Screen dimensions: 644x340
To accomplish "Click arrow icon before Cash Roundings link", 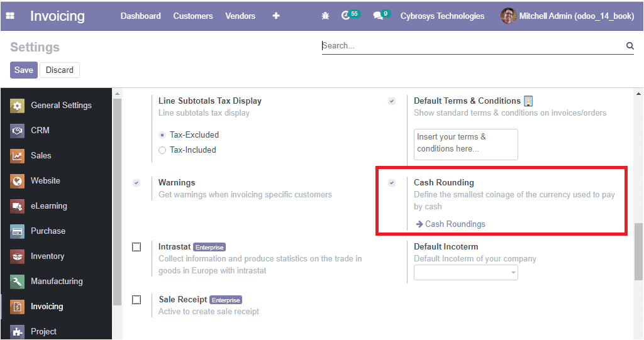I will [419, 224].
